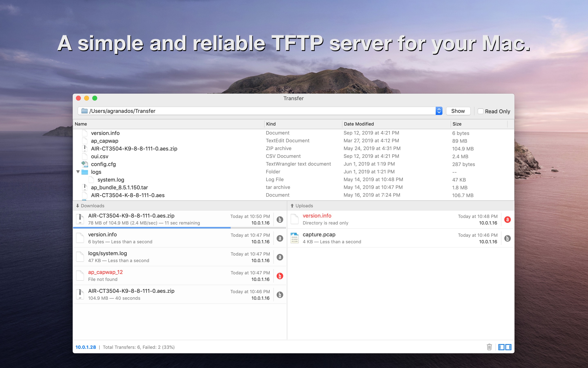Click the Transfer window title
The height and width of the screenshot is (368, 588).
294,98
